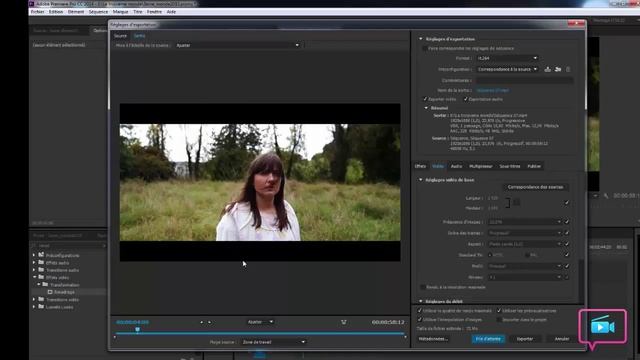This screenshot has width=640, height=360.
Task: Expand the Transitions vidéo folder arrow
Action: click(34, 300)
